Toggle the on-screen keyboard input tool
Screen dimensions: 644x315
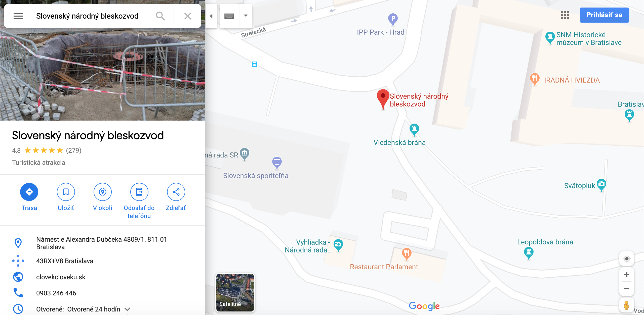point(229,16)
